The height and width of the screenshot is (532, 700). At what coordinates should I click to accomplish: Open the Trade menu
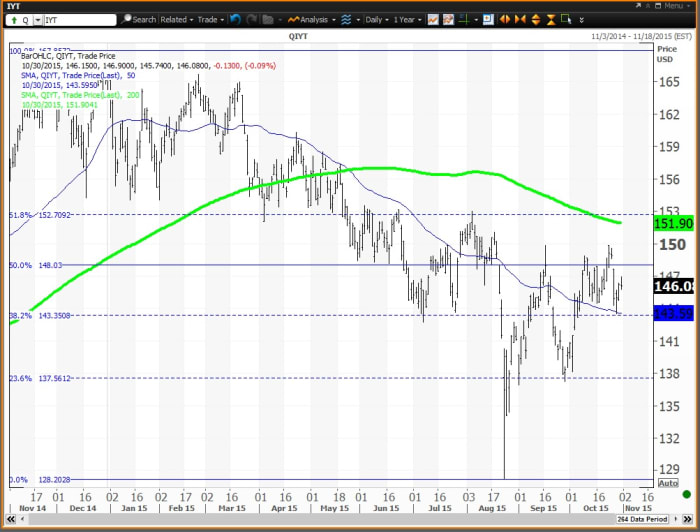pos(210,19)
